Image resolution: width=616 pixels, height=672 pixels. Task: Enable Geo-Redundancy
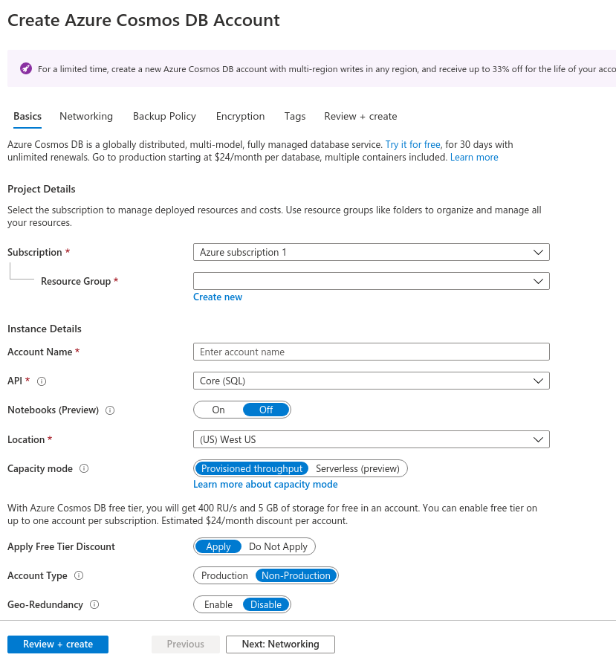point(218,604)
